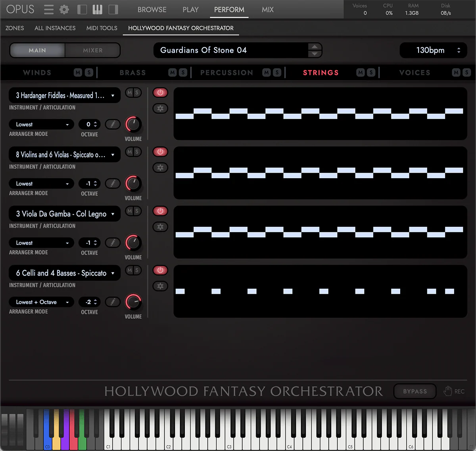Open the 8 Violins and 6 Violas dropdown

[65, 154]
